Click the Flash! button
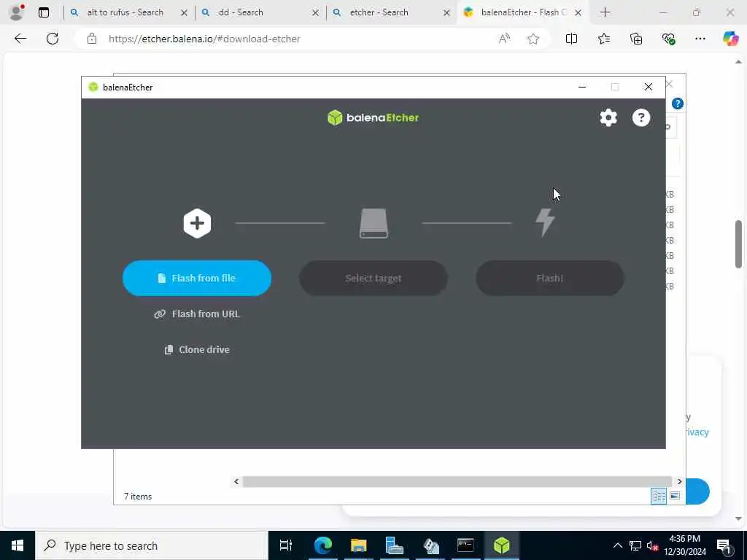 [550, 278]
